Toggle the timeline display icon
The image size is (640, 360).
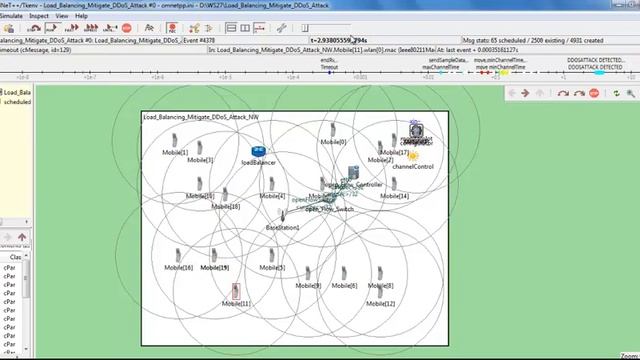[x=259, y=28]
